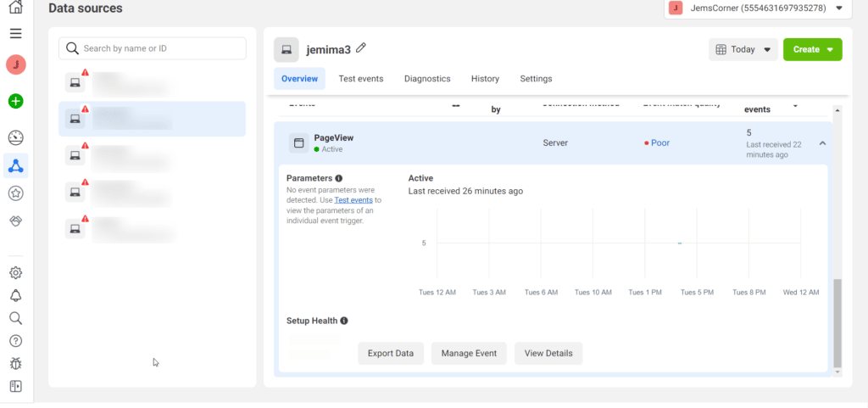Open the hamburger menu icon

click(x=15, y=34)
